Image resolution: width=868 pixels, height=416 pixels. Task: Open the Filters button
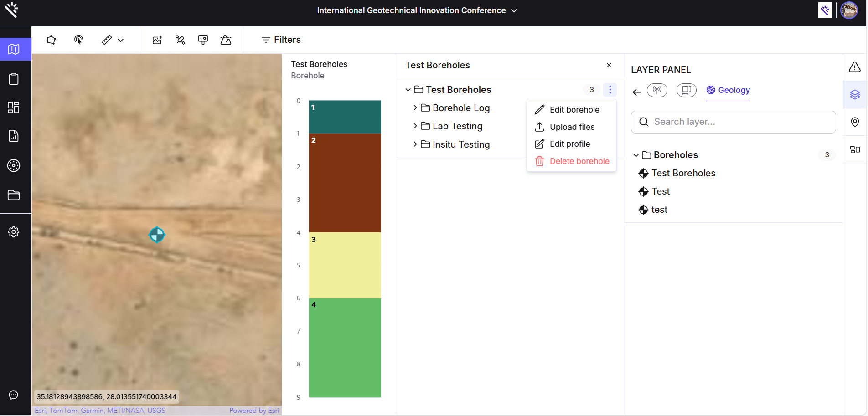(281, 40)
